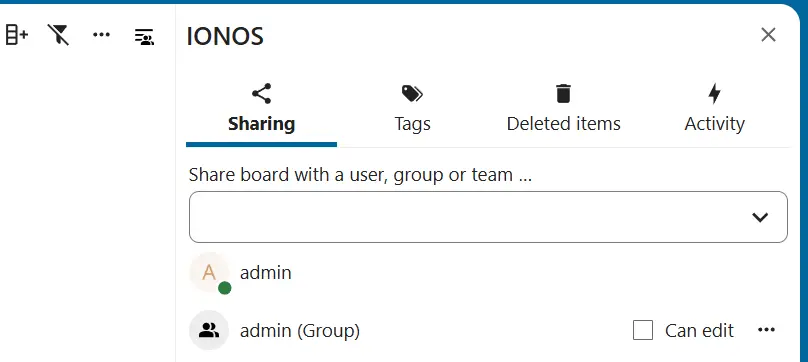Click the admin group icon
808x362 pixels.
[x=209, y=330]
